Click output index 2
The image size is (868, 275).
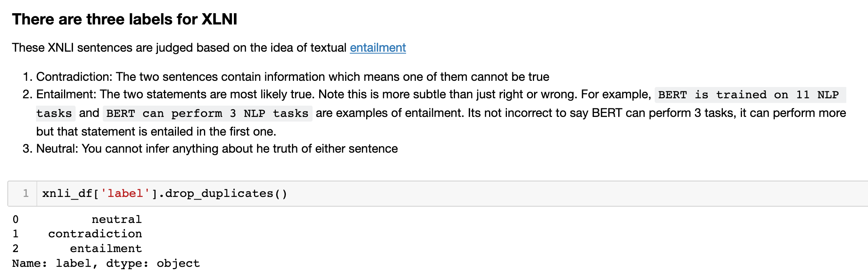(16, 249)
